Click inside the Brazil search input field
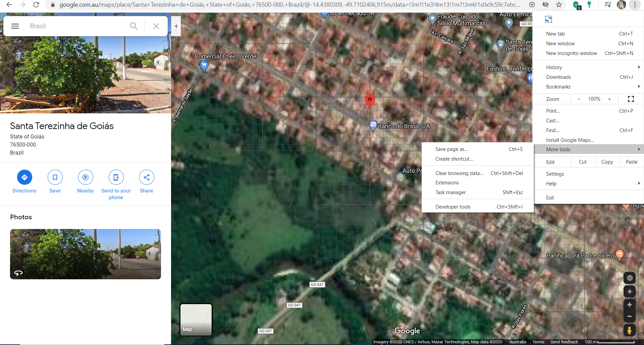This screenshot has width=644, height=345. pyautogui.click(x=77, y=26)
